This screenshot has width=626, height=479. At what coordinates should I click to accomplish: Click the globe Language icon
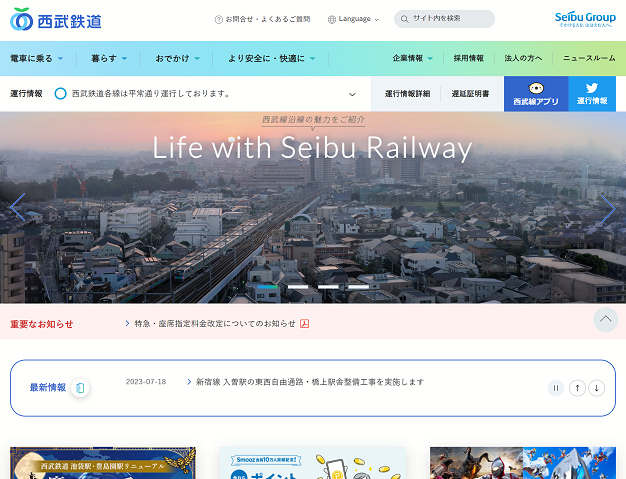click(x=331, y=19)
